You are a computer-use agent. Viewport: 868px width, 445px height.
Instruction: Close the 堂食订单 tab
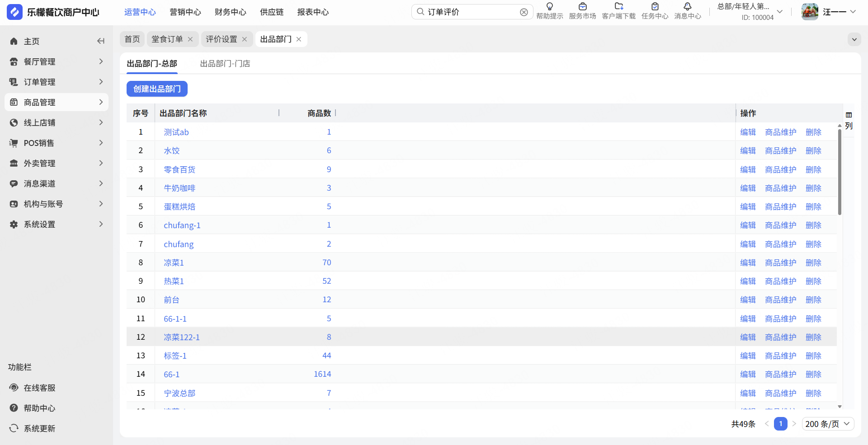click(190, 39)
